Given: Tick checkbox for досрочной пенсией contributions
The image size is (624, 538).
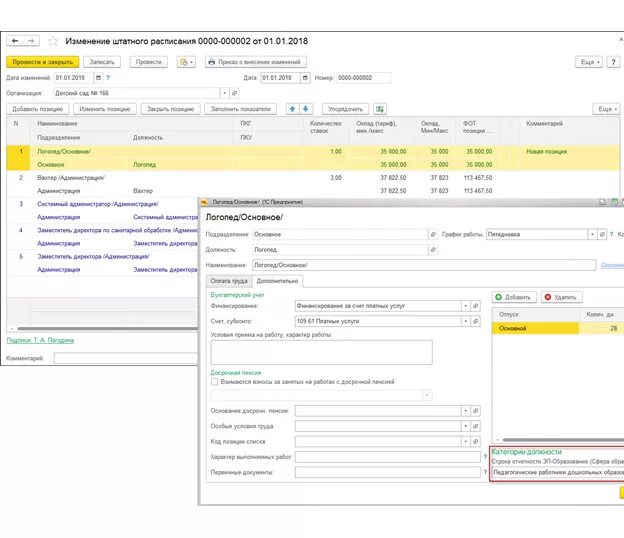Looking at the screenshot, I should coord(214,382).
